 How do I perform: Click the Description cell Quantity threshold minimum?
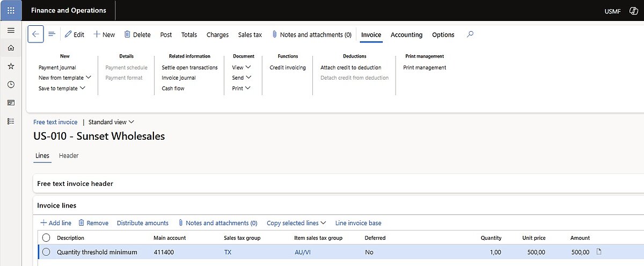pos(97,252)
